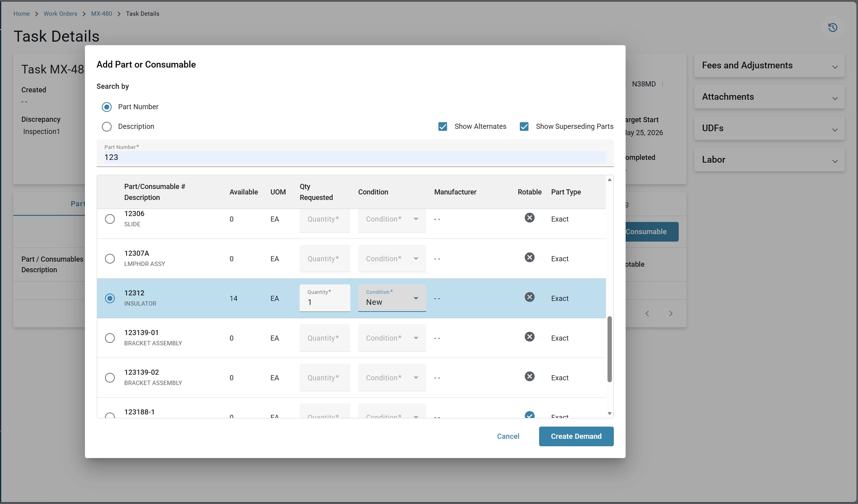Select the Description search radio button
The image size is (858, 504).
coord(107,126)
